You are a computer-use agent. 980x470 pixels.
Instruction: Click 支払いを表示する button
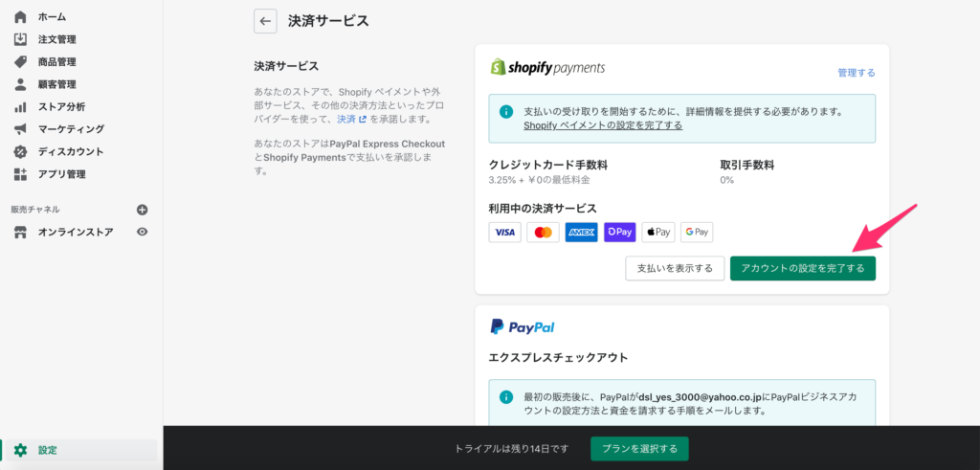(x=675, y=268)
